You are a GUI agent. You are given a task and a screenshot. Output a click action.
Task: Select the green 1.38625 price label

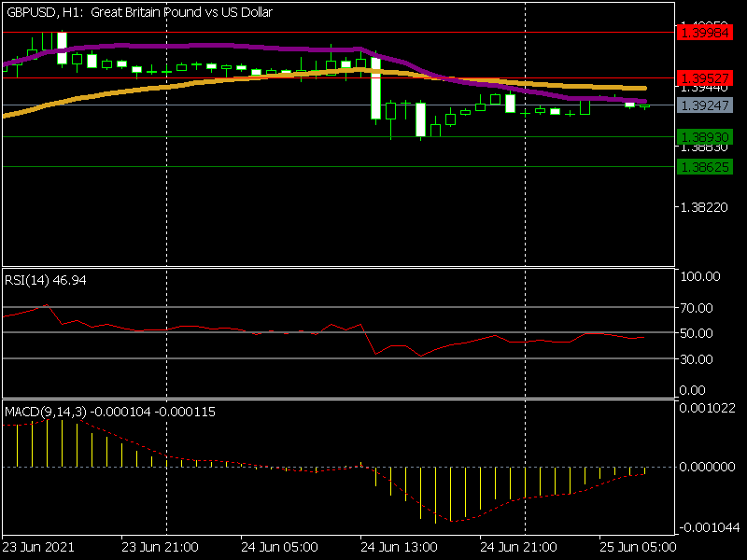705,167
